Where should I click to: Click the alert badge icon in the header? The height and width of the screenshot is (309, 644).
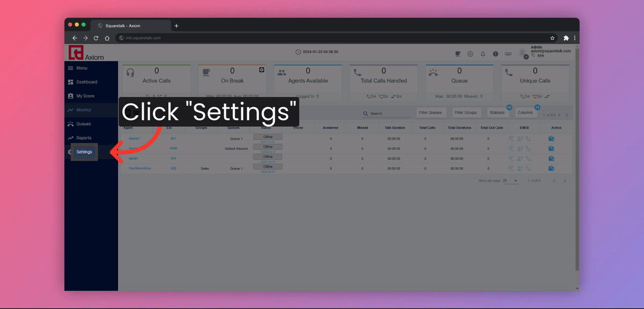coord(495,54)
